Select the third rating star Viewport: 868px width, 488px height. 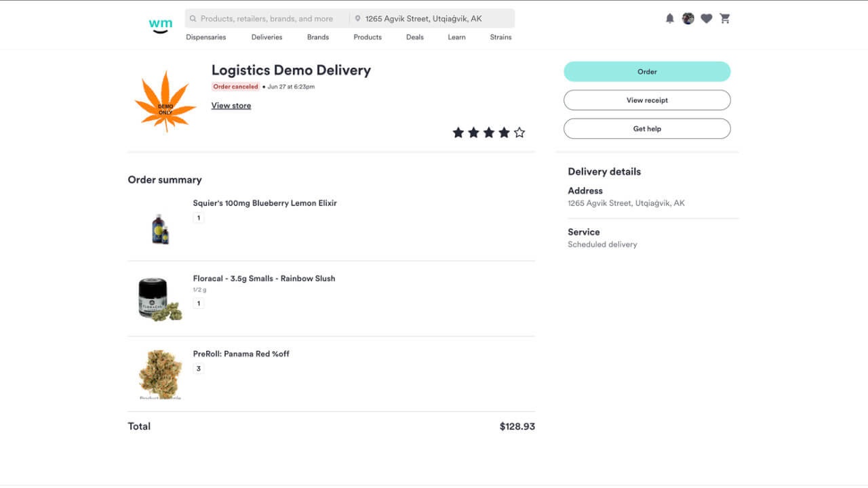(489, 132)
